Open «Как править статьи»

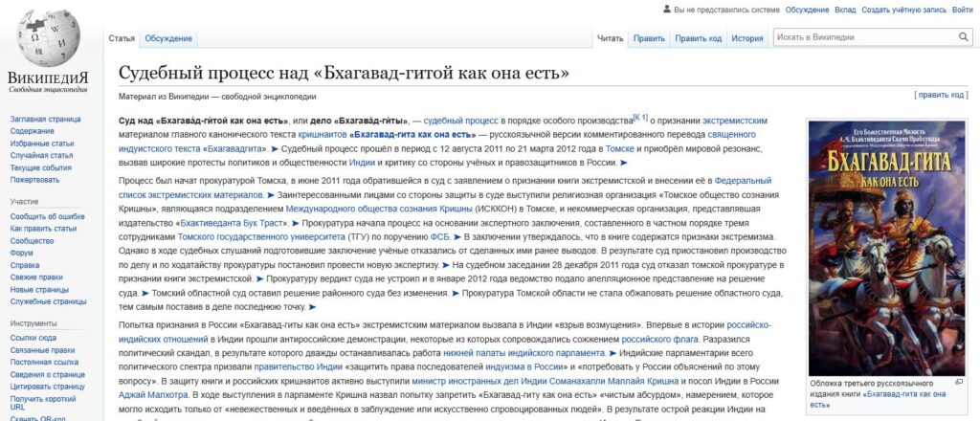43,229
